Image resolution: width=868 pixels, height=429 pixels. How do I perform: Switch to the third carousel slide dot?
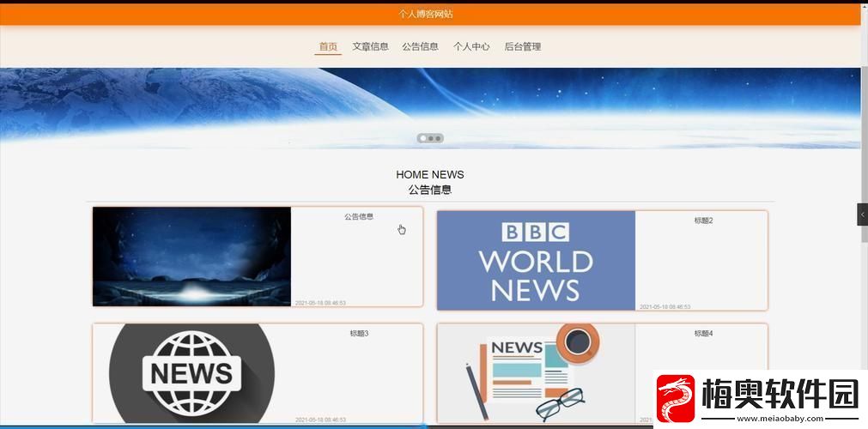tap(438, 138)
